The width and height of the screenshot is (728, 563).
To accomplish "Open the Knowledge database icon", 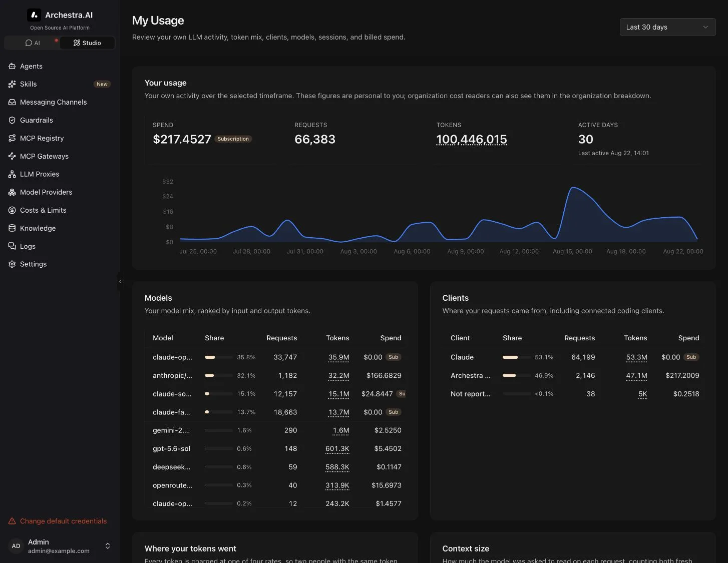I will click(x=12, y=228).
